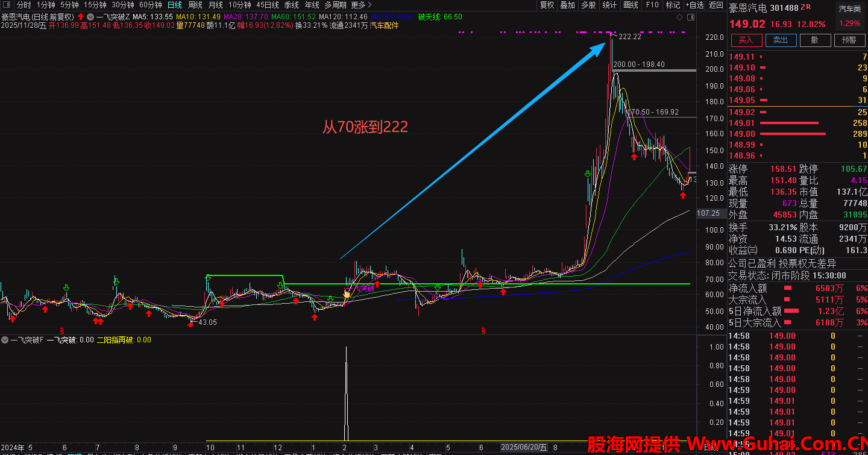Click the 预警 alert button
The width and height of the screenshot is (868, 455).
(849, 40)
